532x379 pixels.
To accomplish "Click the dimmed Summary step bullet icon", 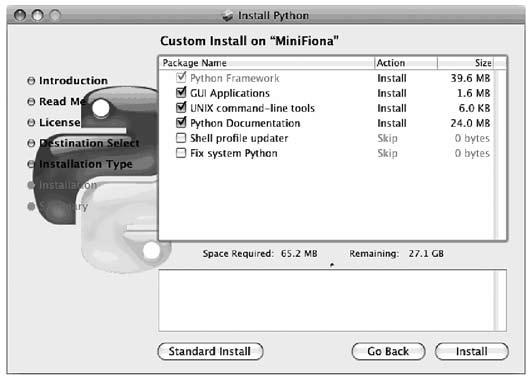I will [31, 206].
